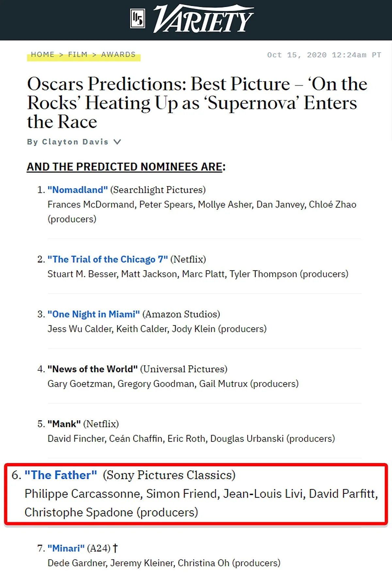Expand the author chevron next to Clayton Davis

pyautogui.click(x=117, y=142)
